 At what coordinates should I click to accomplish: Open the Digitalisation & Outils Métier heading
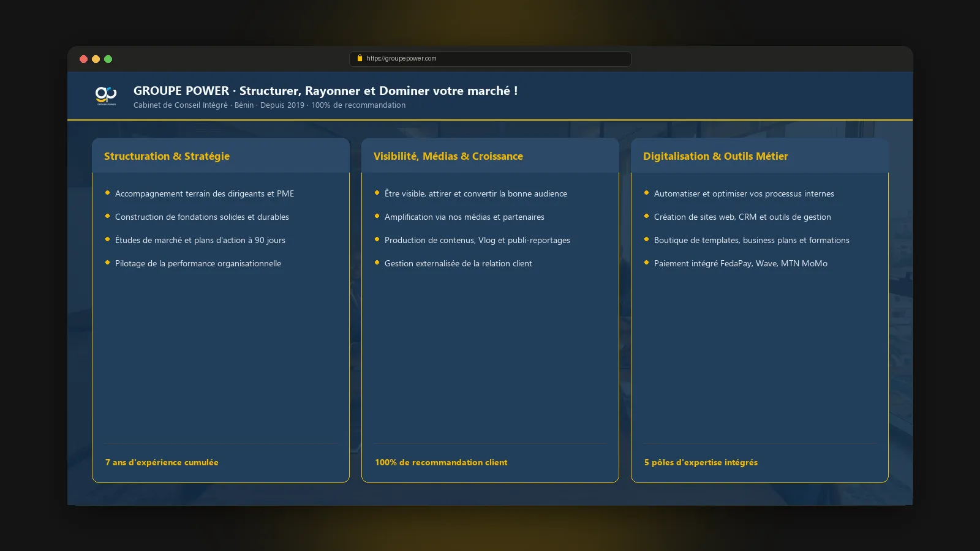coord(715,156)
